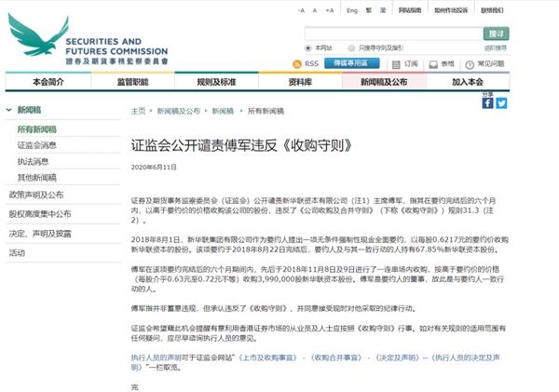Viewport: 559px width, 392px height.
Task: Click the 订阅 text link
Action: 411,64
